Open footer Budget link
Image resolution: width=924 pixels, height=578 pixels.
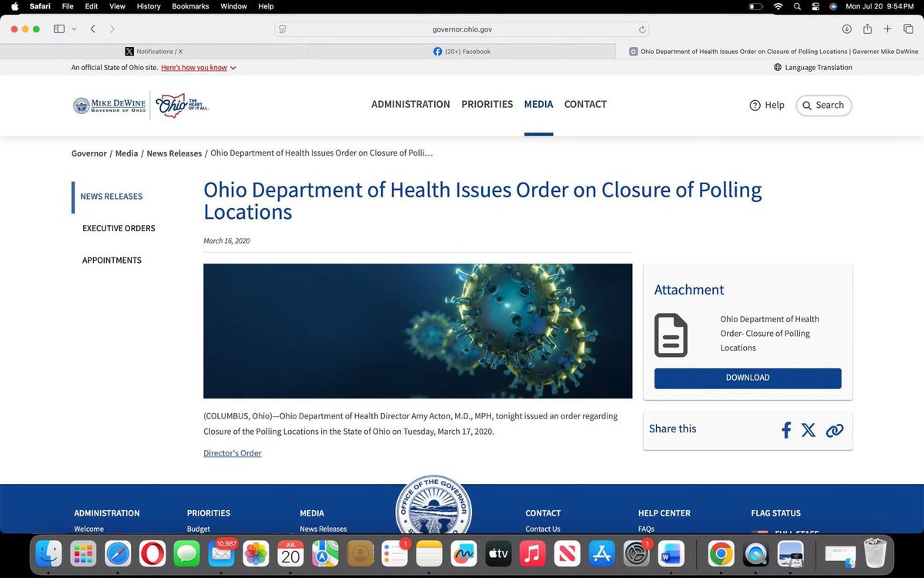coord(199,529)
